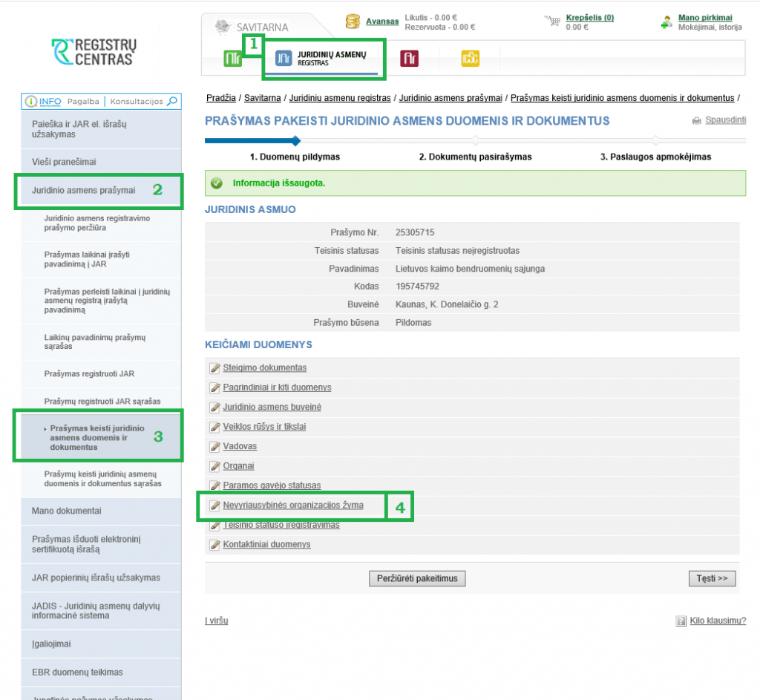The width and height of the screenshot is (760, 700).
Task: Open the Įgaliojimai sidebar menu item
Action: 51,644
